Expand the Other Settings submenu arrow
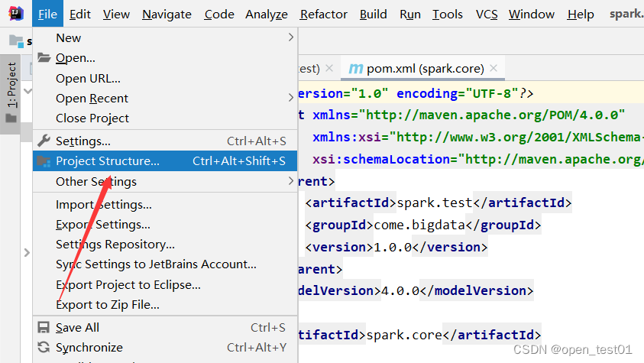 point(291,181)
